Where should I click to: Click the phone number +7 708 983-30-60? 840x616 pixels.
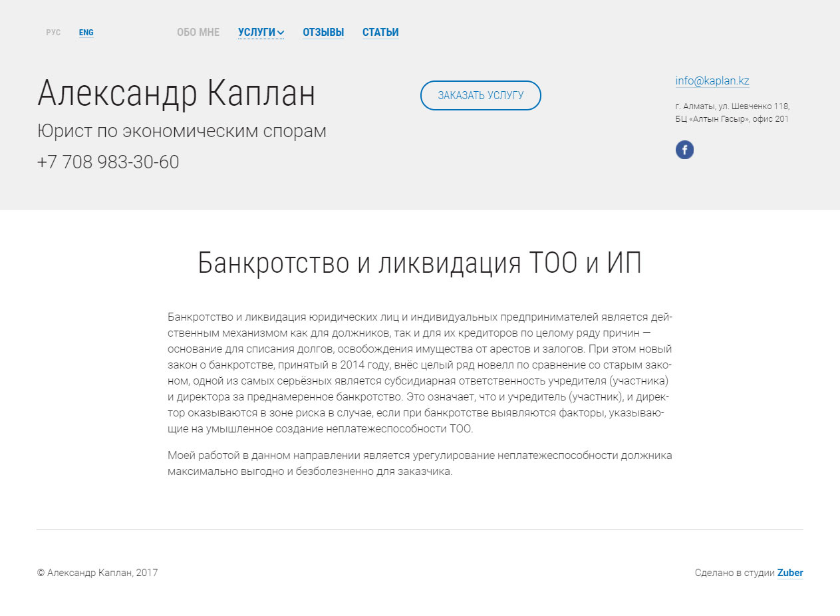pyautogui.click(x=108, y=162)
